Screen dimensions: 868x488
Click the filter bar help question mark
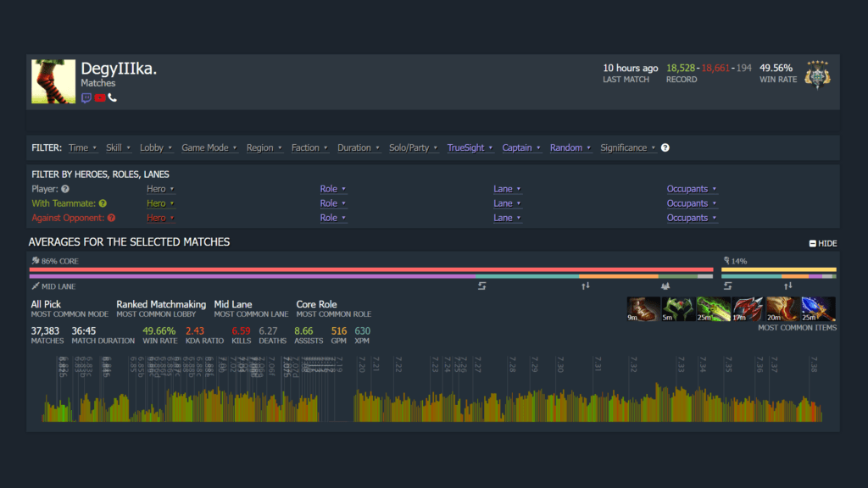click(665, 147)
